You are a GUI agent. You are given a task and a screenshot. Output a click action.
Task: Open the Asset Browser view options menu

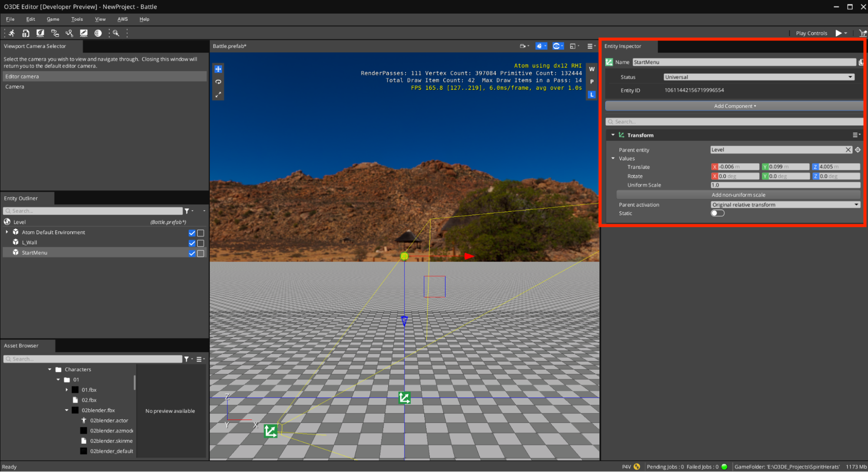click(x=200, y=359)
